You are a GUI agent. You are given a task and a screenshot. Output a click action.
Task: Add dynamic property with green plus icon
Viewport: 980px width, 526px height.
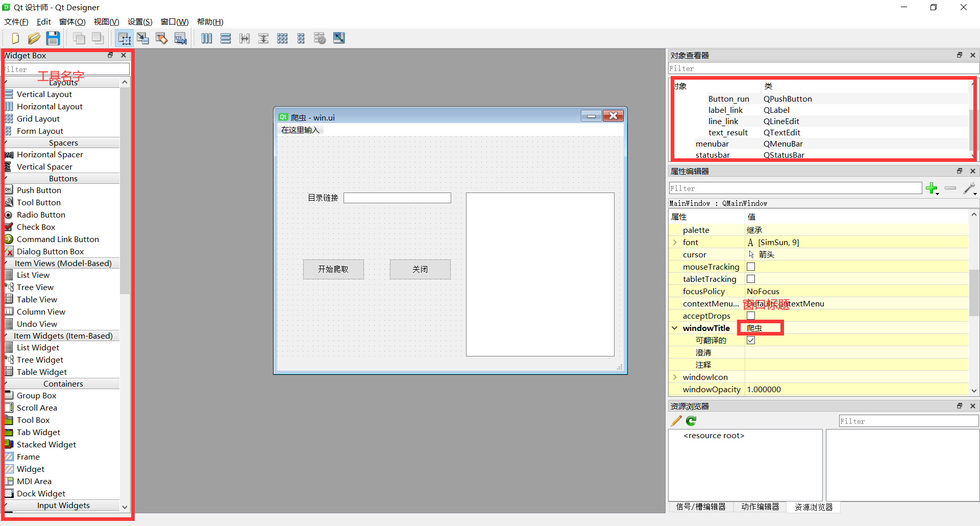pos(932,188)
